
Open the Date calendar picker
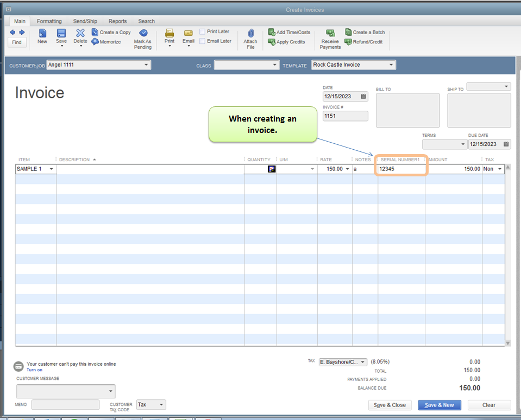[x=363, y=96]
